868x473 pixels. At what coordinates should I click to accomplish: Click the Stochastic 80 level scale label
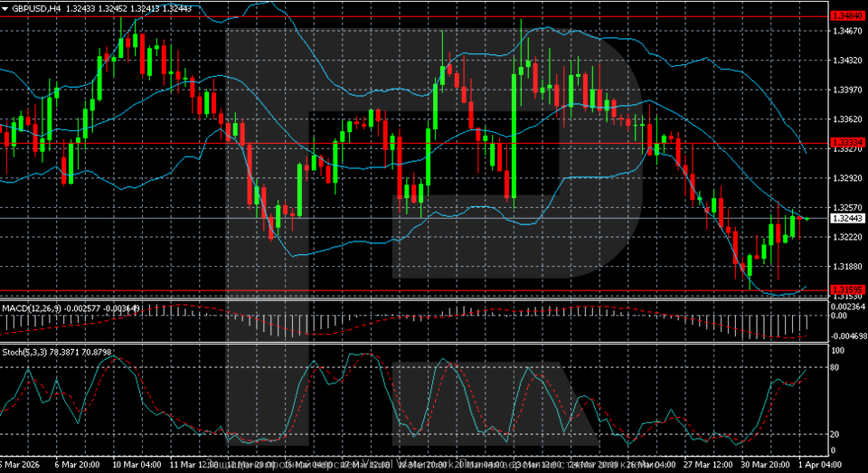tap(836, 367)
